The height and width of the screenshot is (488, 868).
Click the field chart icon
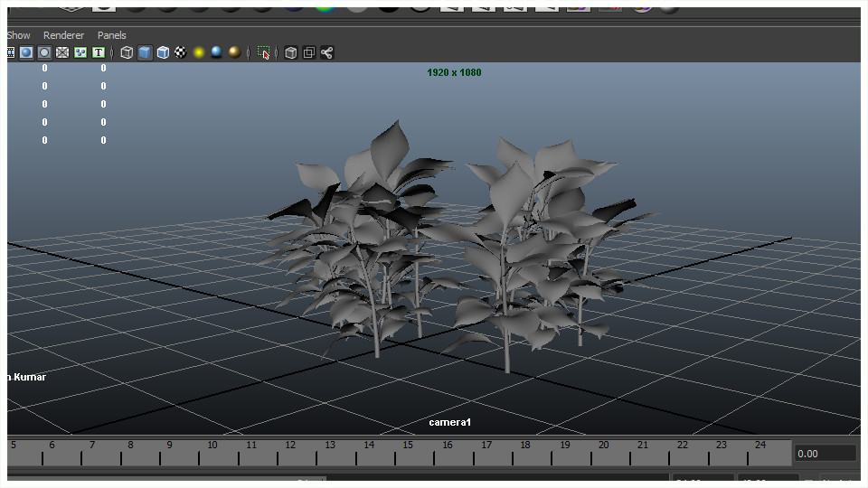(62, 52)
